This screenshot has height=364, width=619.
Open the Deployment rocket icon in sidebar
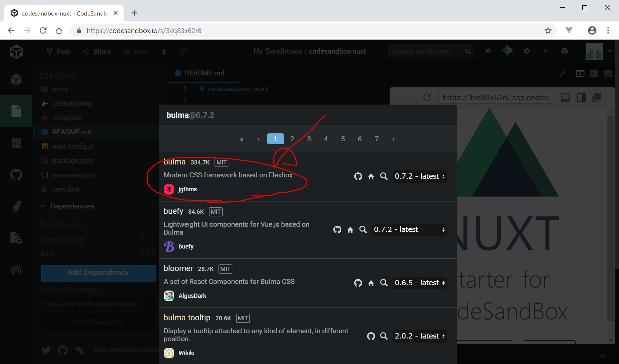click(16, 206)
